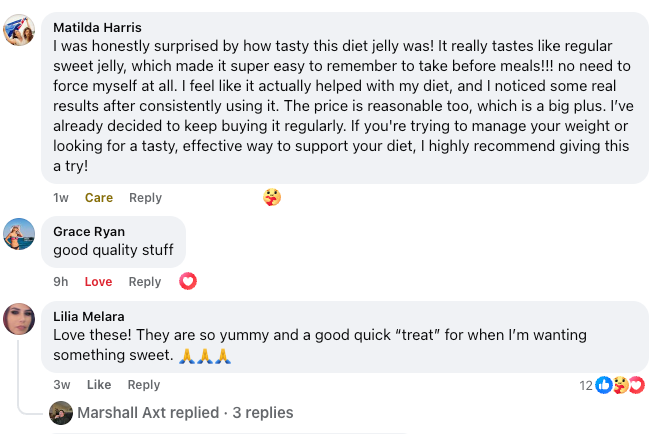Toggle the Care reaction on Matilda's comment
This screenshot has height=434, width=667.
[x=99, y=198]
